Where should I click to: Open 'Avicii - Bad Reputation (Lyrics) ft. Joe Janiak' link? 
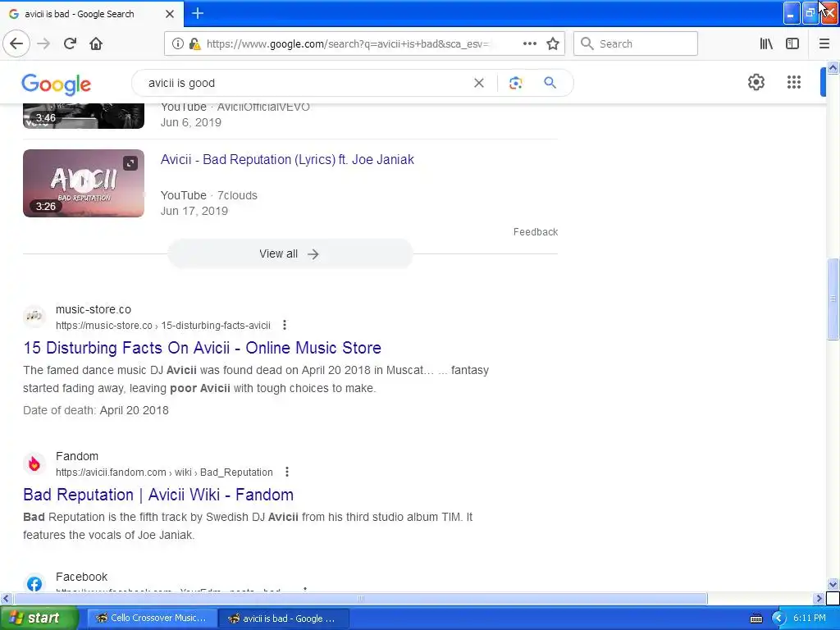point(287,160)
